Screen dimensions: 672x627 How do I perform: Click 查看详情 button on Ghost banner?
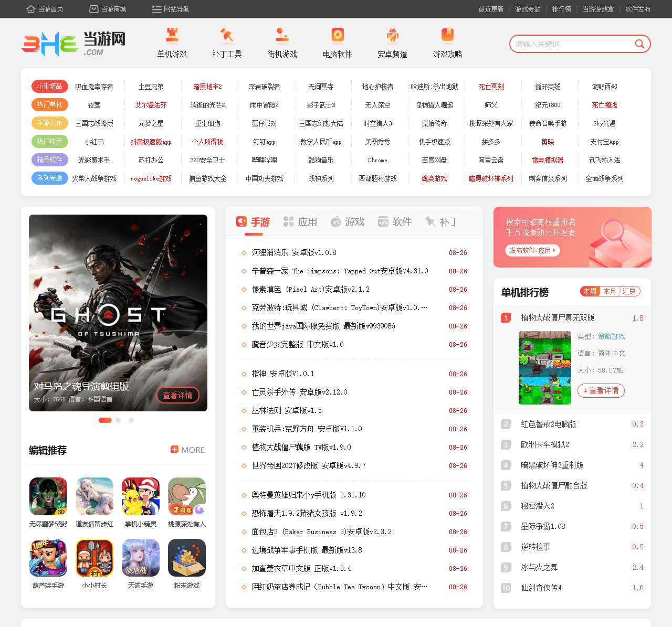[x=177, y=395]
